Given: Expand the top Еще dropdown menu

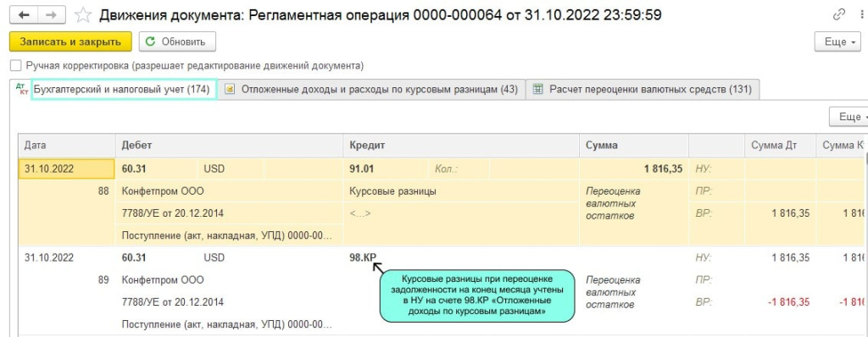Looking at the screenshot, I should pos(837,41).
